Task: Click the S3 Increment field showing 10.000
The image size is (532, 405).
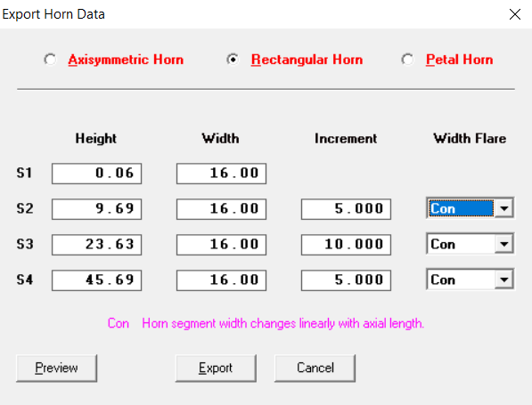Action: click(x=346, y=245)
